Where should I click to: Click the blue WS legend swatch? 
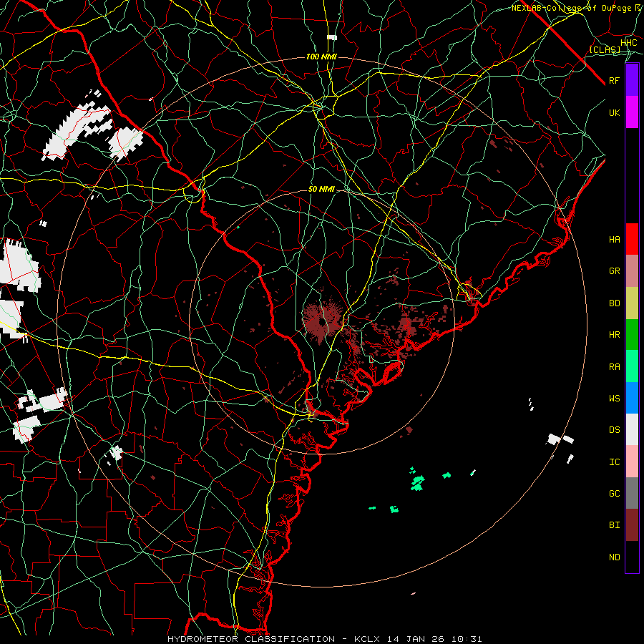[632, 398]
